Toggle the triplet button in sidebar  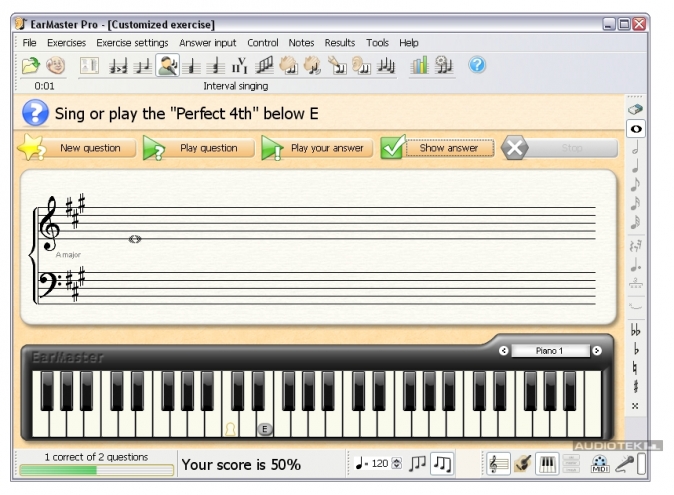click(x=635, y=283)
